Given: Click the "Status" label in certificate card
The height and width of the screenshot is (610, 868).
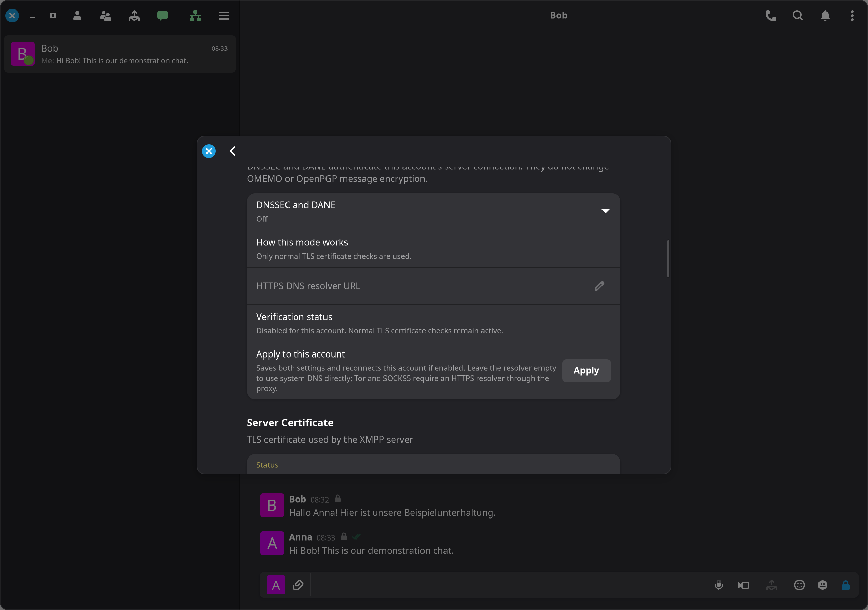Looking at the screenshot, I should point(267,465).
